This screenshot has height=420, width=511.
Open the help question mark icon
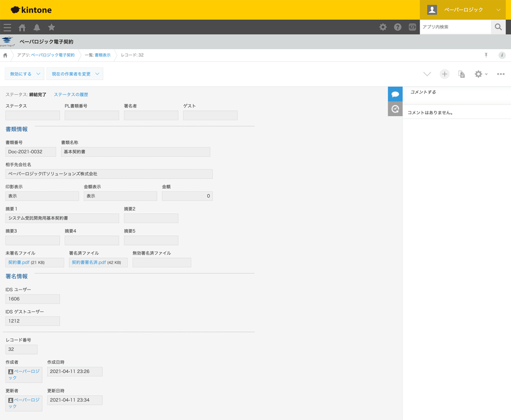pos(398,27)
